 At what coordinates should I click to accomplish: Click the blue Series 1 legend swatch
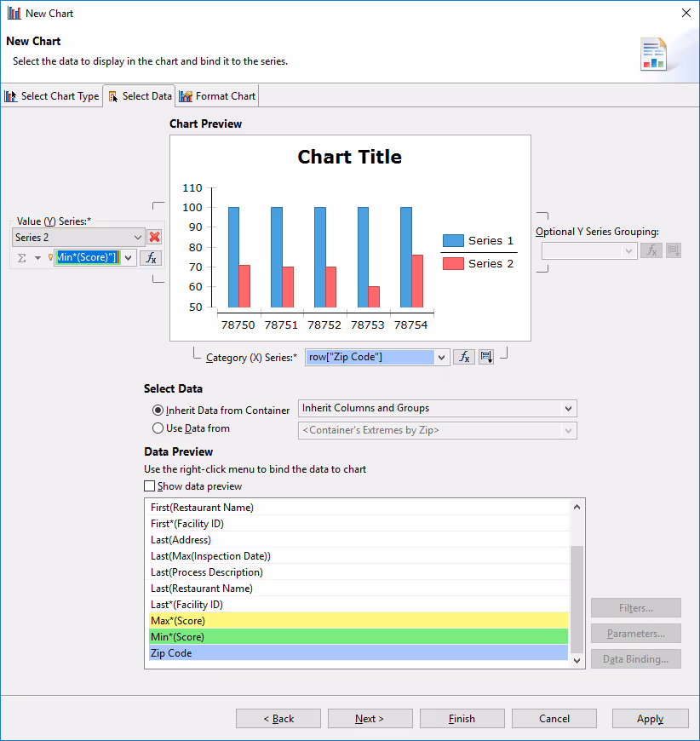[453, 241]
